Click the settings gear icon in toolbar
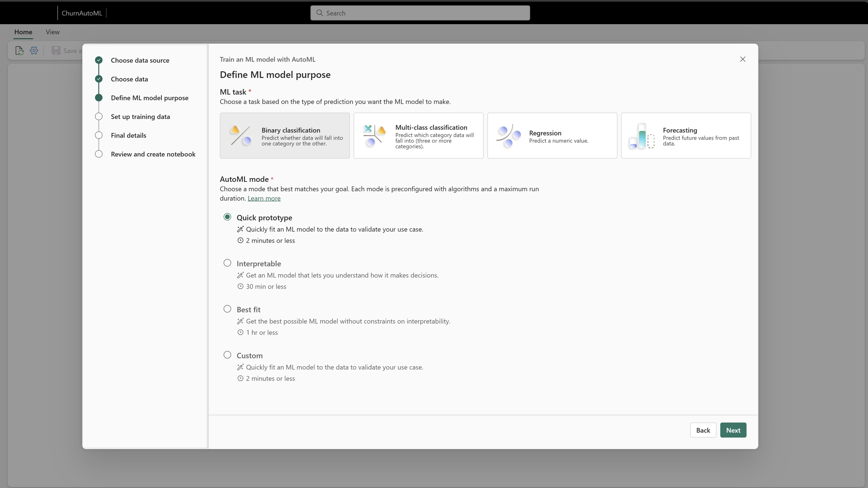This screenshot has height=488, width=868. click(x=34, y=51)
